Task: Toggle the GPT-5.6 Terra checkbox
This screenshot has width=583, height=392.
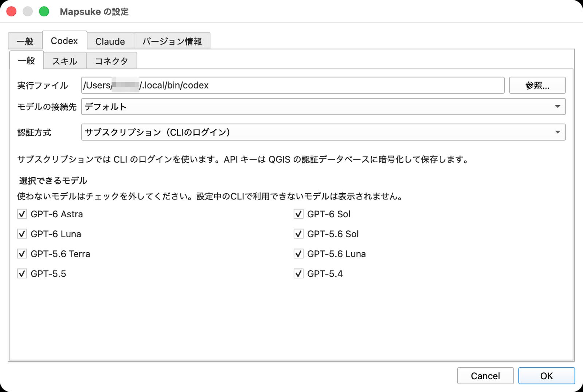Action: 22,254
